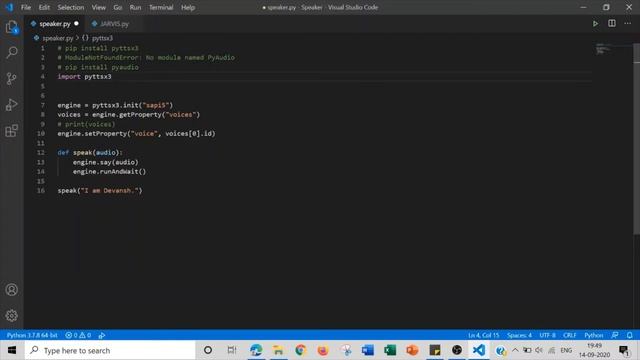Open the Help menu
Screen dimensions: 640x360
(x=188, y=7)
